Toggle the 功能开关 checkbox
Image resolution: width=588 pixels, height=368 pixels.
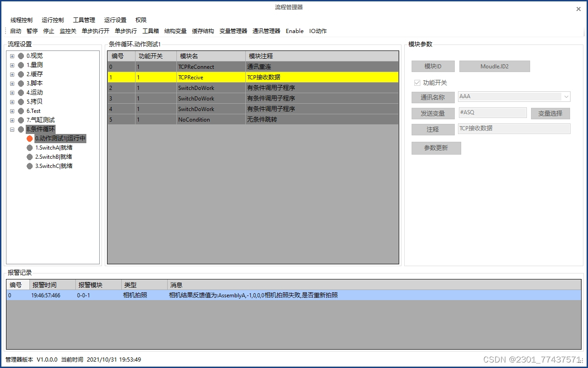[417, 83]
